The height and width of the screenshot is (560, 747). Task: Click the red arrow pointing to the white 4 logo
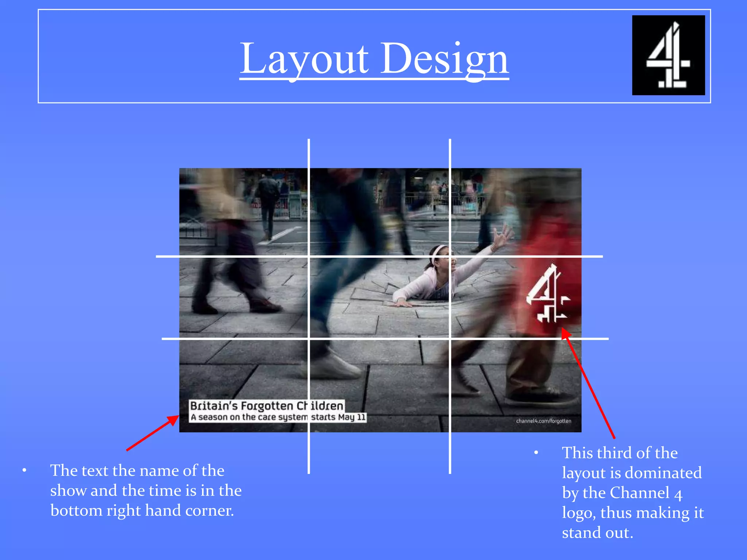pyautogui.click(x=588, y=383)
